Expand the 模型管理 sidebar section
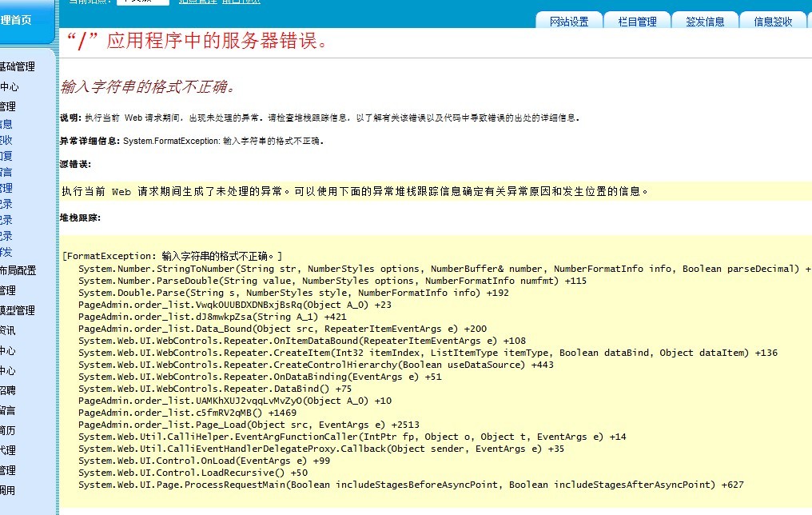 click(18, 310)
